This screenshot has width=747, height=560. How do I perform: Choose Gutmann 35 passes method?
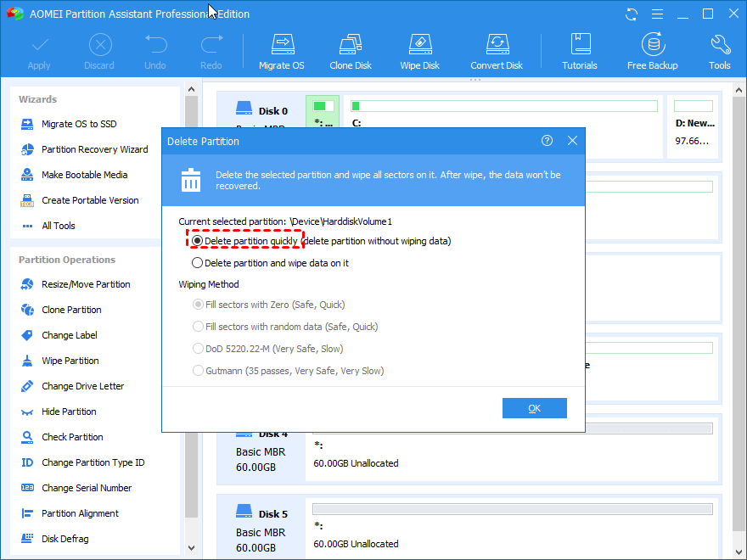tap(198, 371)
